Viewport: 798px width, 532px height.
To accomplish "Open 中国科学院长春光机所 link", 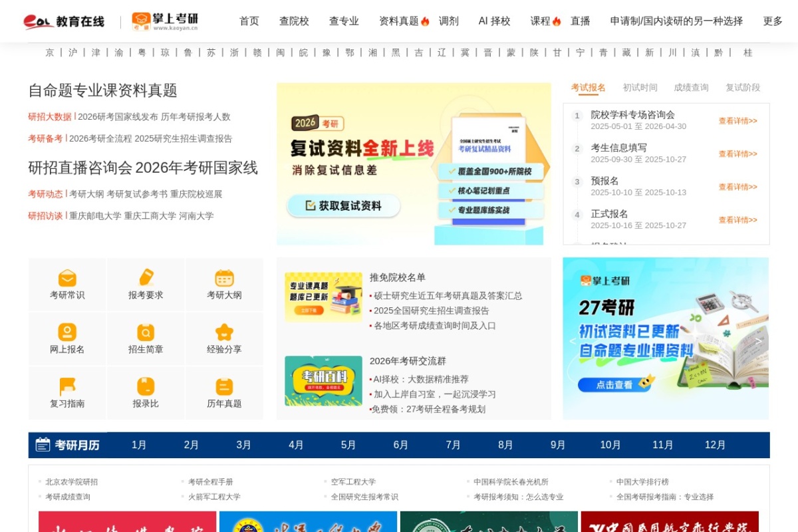I will [511, 482].
